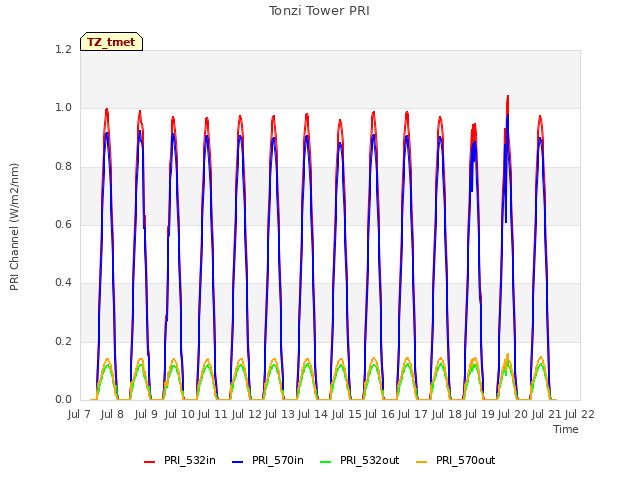Click the green PRI_532out legend swatch
This screenshot has height=480, width=640.
tap(326, 461)
